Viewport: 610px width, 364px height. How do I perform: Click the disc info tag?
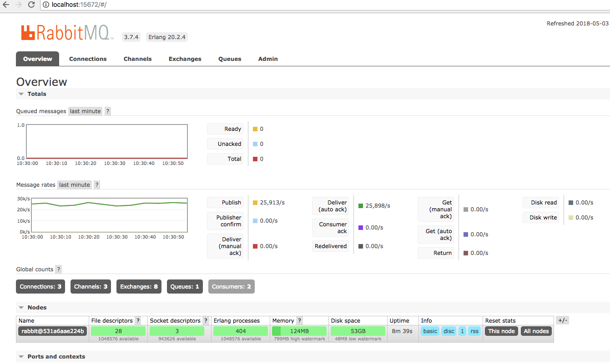[x=449, y=331]
